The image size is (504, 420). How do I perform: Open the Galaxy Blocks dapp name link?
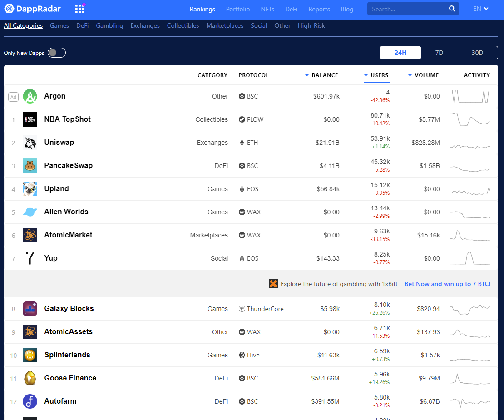tap(69, 308)
